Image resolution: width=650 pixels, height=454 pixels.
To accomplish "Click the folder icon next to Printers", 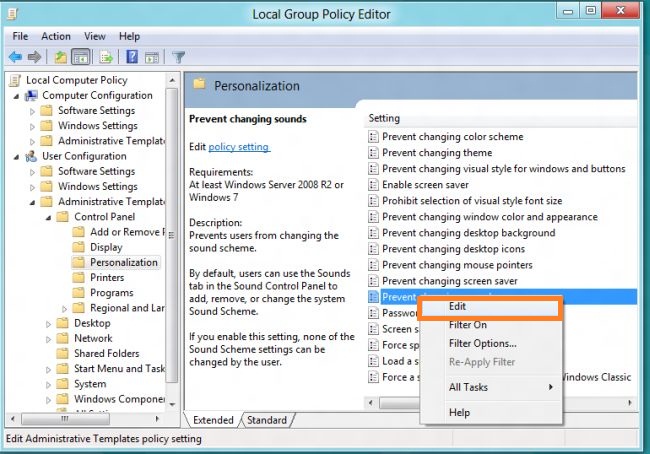I will point(78,277).
